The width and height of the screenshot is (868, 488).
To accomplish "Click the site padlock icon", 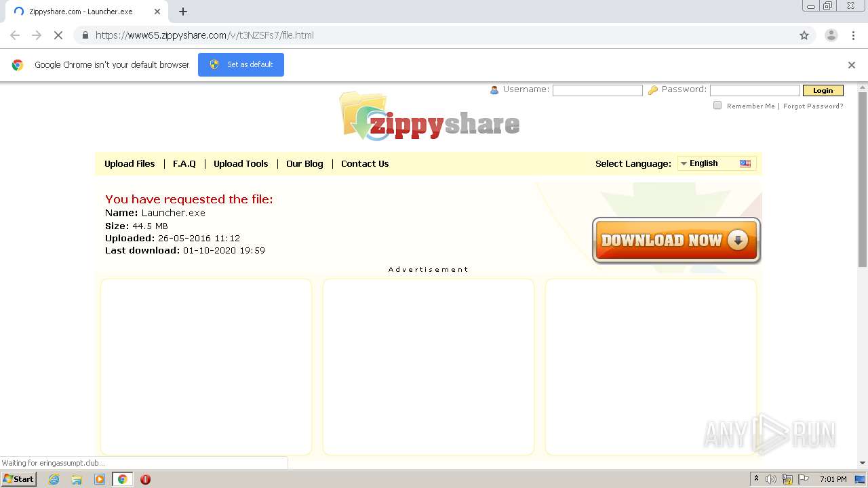I will pos(85,35).
